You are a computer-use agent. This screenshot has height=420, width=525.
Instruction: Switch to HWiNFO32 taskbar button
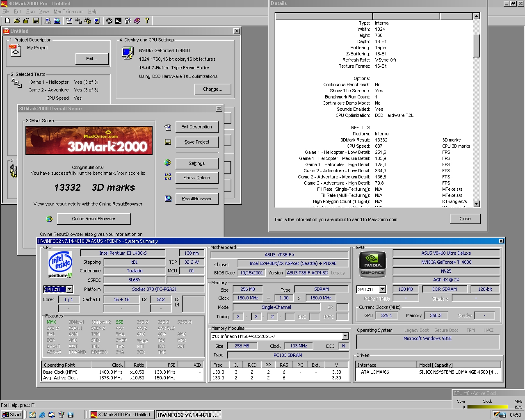(x=188, y=415)
